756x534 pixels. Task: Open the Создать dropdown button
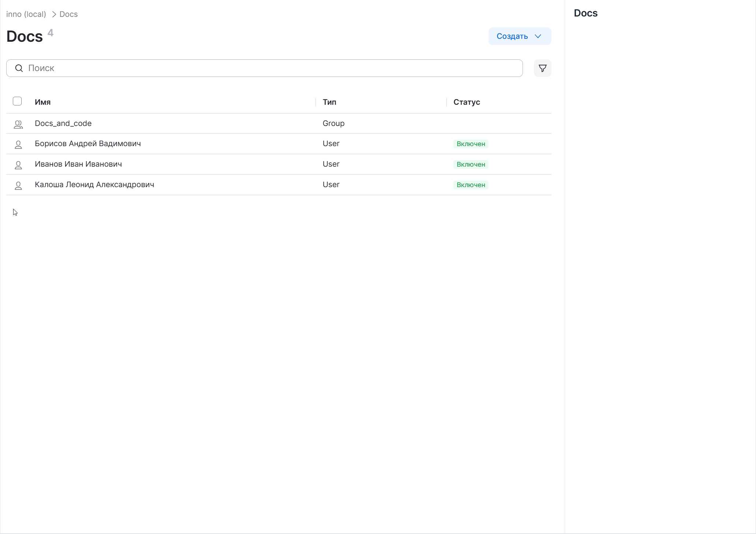pyautogui.click(x=512, y=36)
